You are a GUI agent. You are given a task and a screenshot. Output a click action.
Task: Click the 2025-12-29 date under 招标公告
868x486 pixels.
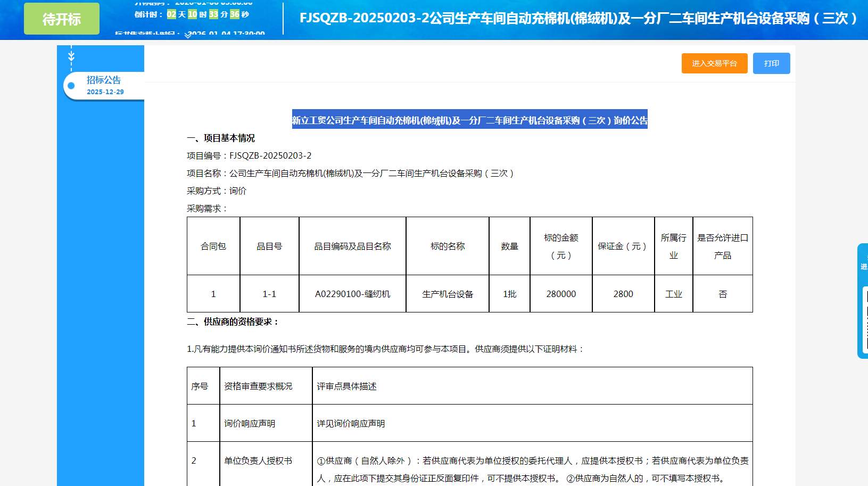[x=105, y=92]
